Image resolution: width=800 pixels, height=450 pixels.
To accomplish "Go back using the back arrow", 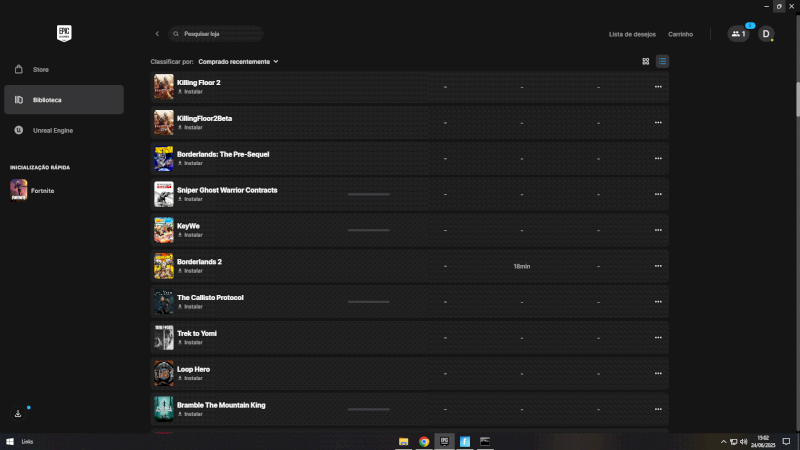I will [x=157, y=34].
